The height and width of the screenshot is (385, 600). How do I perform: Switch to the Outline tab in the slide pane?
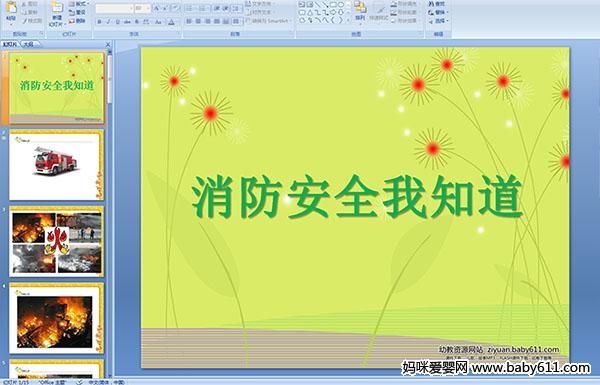28,44
